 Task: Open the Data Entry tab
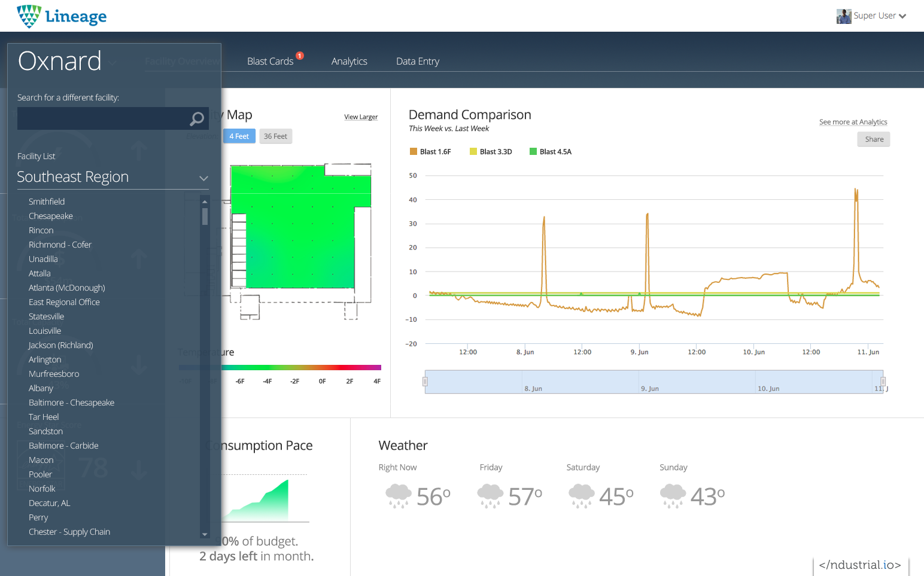tap(417, 62)
